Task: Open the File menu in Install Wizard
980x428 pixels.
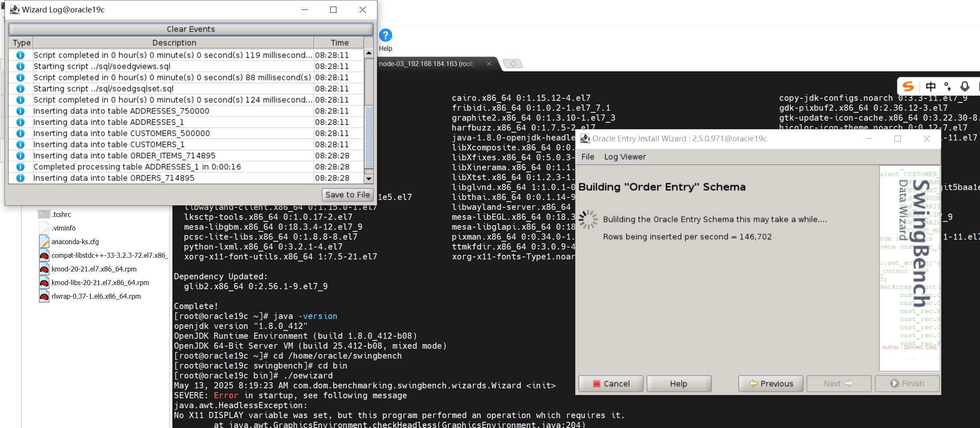Action: (588, 157)
